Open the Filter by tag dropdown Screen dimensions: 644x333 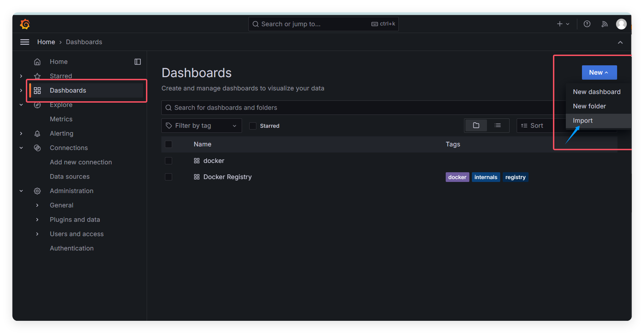coord(202,126)
